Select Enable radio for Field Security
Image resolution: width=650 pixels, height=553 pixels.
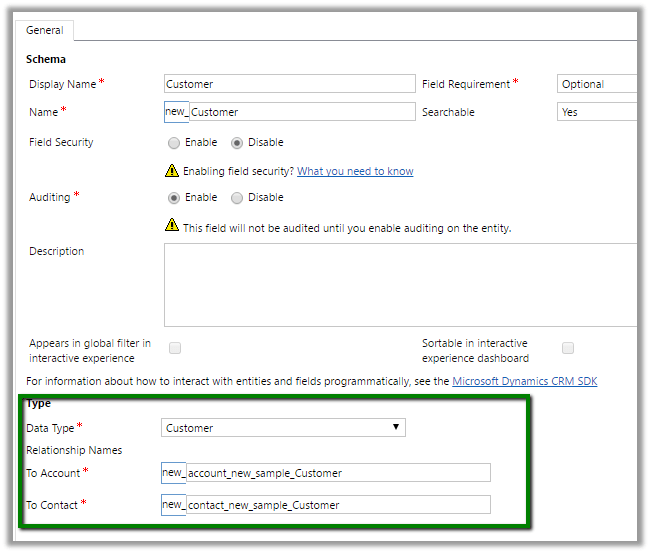(175, 143)
